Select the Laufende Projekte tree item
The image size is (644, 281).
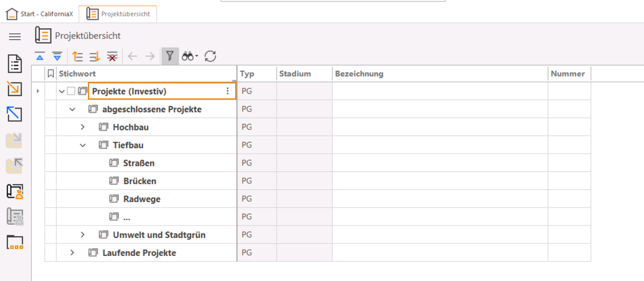pos(139,253)
